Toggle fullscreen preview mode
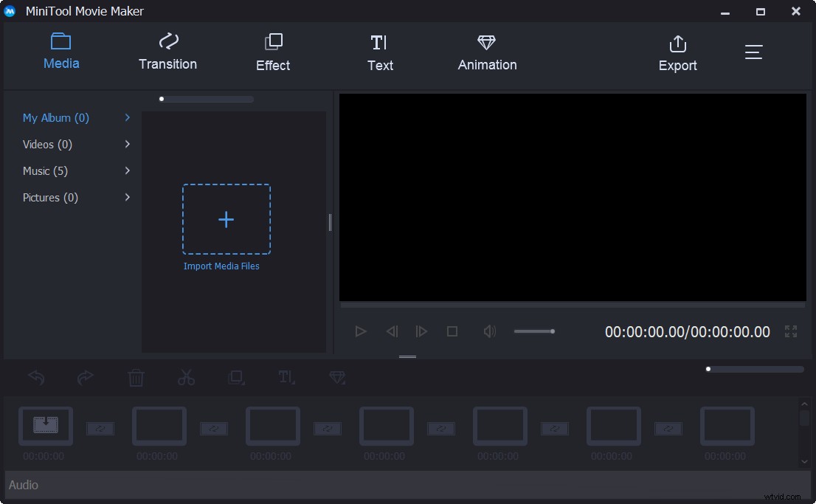The image size is (816, 504). (790, 331)
